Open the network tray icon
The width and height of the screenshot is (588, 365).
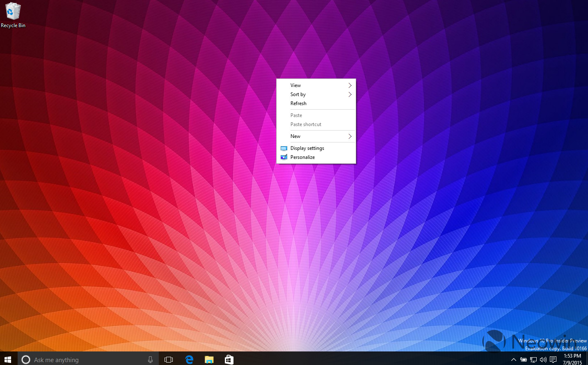533,360
